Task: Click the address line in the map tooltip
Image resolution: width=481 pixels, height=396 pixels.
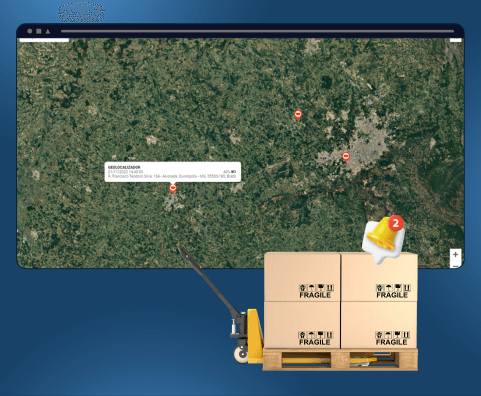Action: (x=172, y=176)
